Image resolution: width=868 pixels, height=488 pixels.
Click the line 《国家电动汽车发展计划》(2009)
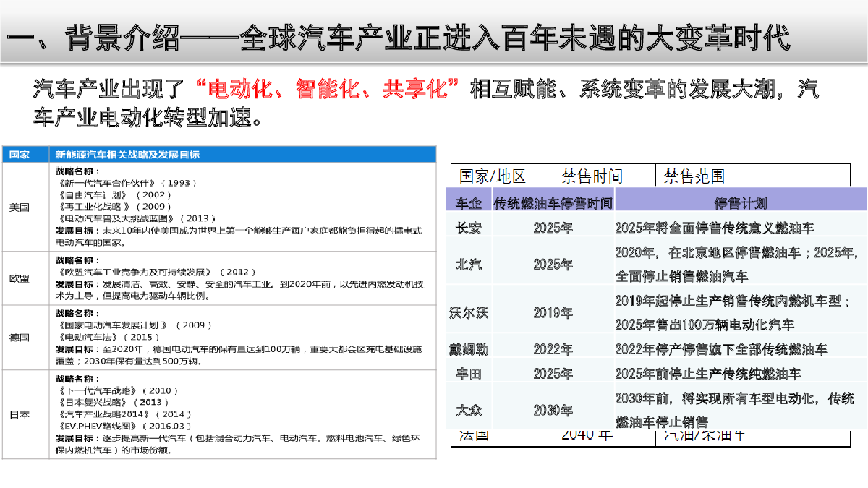click(135, 326)
